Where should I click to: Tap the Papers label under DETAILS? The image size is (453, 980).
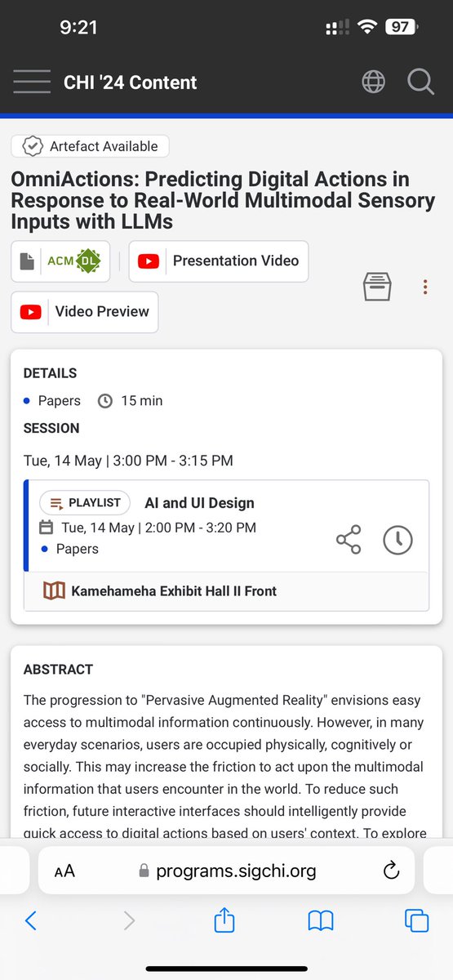[60, 401]
